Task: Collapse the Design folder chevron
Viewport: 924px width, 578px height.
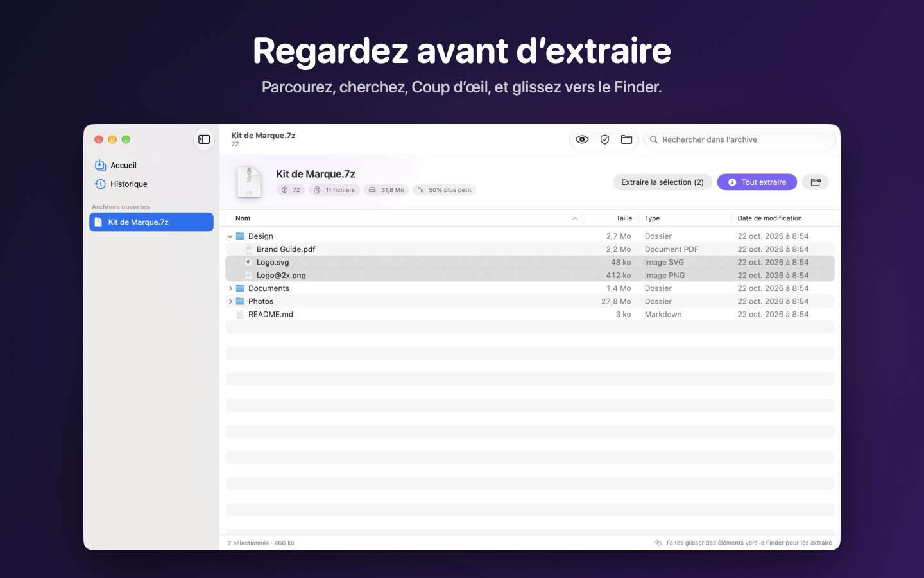Action: [230, 236]
